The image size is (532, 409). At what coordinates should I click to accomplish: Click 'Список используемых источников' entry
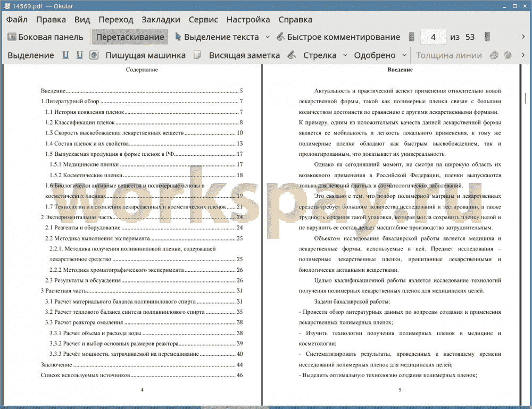[142, 375]
